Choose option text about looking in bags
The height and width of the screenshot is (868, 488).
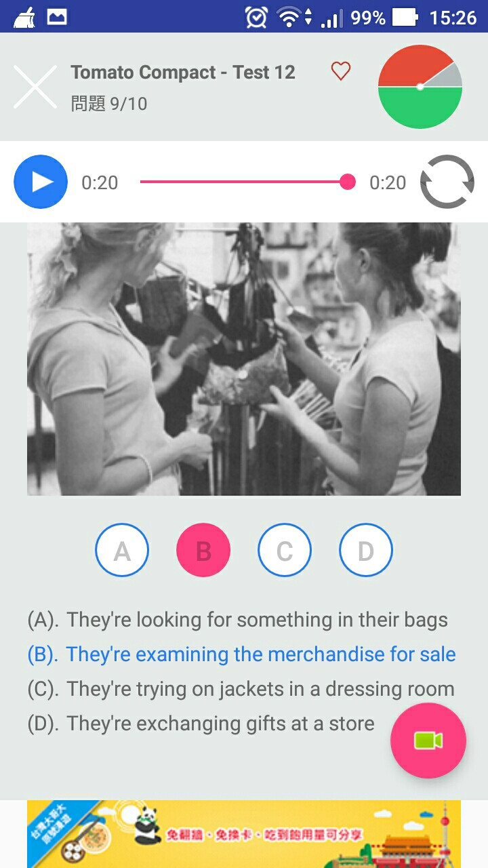(x=238, y=620)
